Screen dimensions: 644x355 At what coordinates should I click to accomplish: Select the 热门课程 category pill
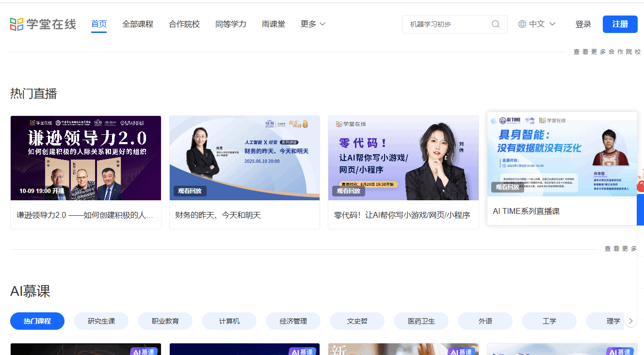37,321
